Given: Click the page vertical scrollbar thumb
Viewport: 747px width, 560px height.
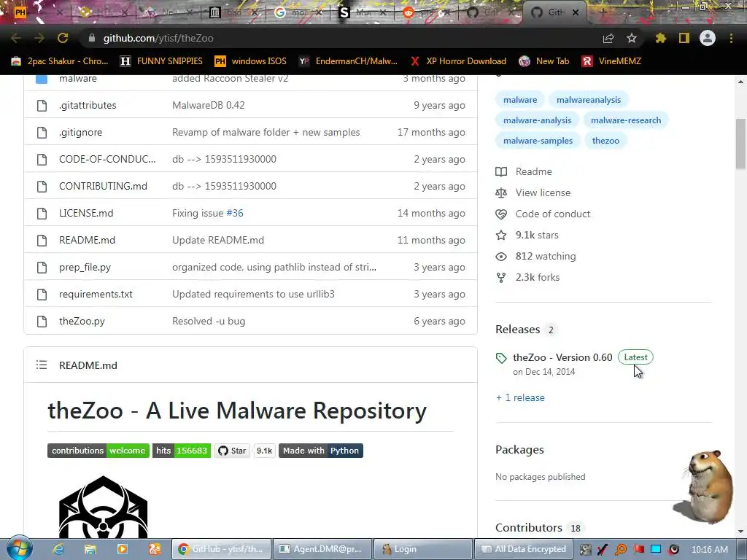Looking at the screenshot, I should point(741,144).
